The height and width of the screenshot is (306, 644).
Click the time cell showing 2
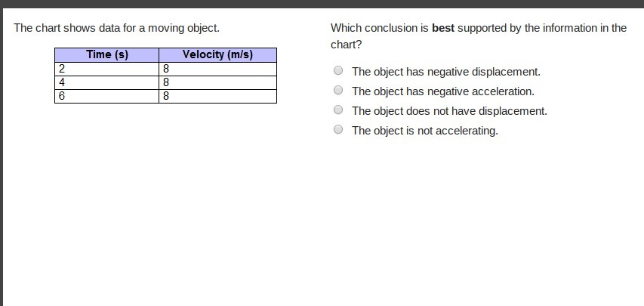tap(106, 69)
